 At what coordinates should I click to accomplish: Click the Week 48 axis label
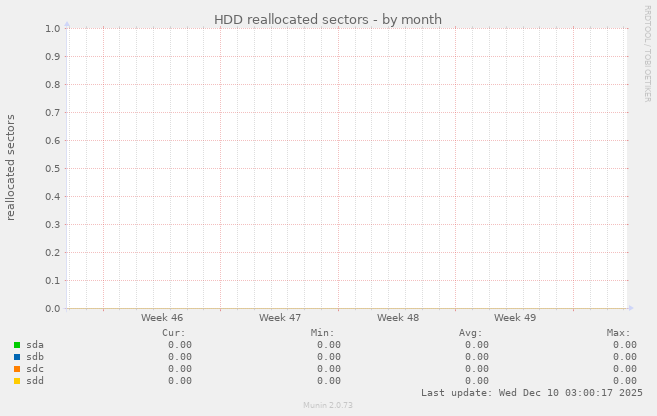pyautogui.click(x=398, y=318)
